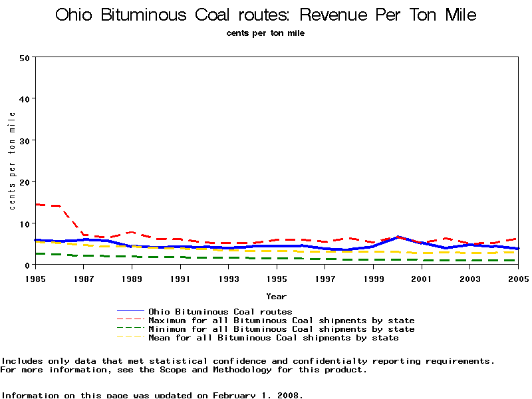
Task: Click the rotated vertical y-axis label
Action: click(x=12, y=161)
